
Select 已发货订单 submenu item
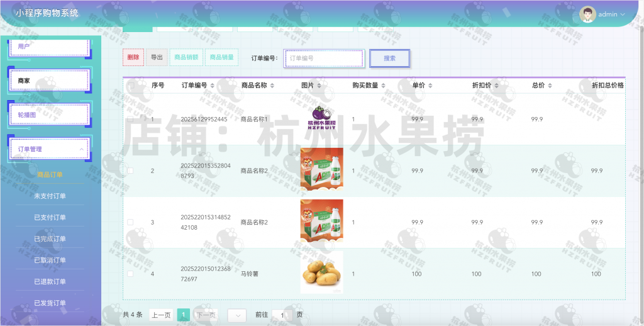tap(50, 303)
